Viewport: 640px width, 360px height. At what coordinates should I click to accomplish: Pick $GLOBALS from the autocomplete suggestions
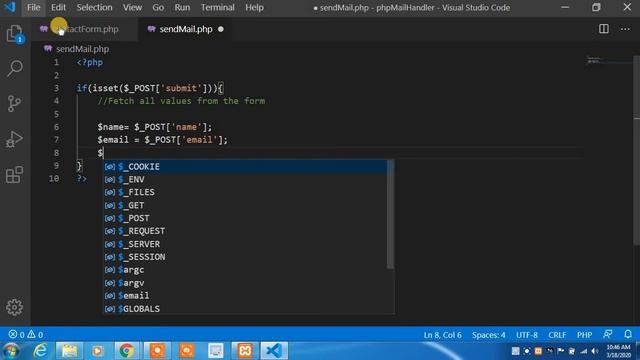[x=245, y=309]
